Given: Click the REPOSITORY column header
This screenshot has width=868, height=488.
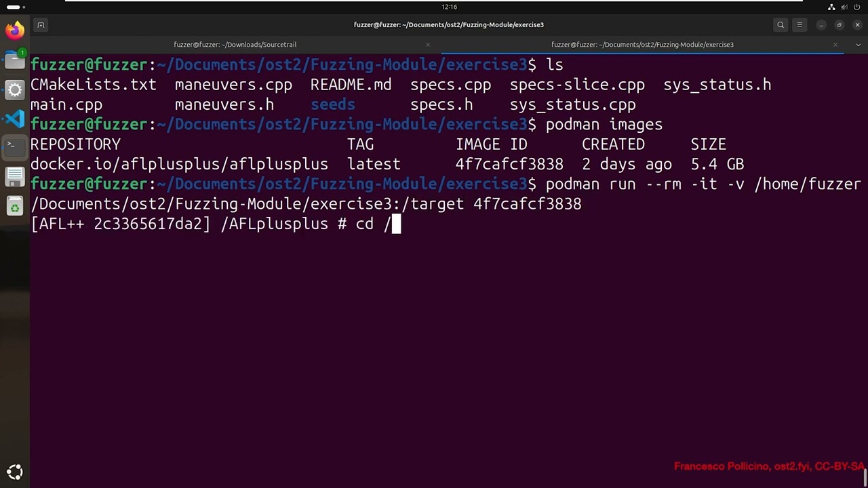Looking at the screenshot, I should 75,144.
